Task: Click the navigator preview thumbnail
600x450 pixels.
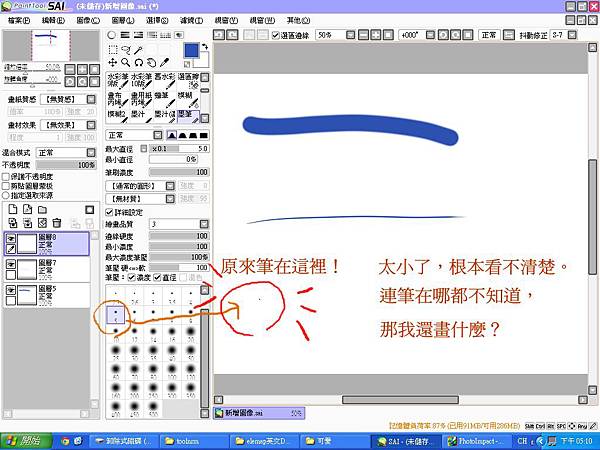Action: (x=51, y=45)
